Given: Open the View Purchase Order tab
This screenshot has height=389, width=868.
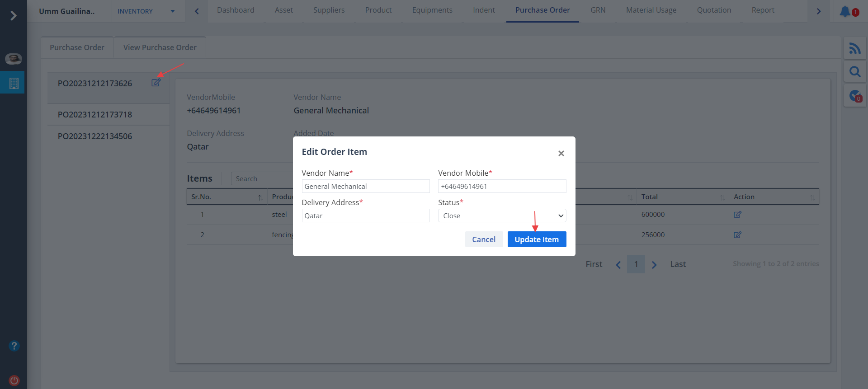Looking at the screenshot, I should [160, 47].
